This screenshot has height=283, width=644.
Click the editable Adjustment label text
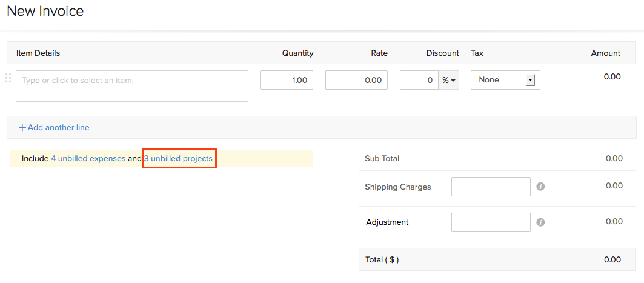point(387,222)
